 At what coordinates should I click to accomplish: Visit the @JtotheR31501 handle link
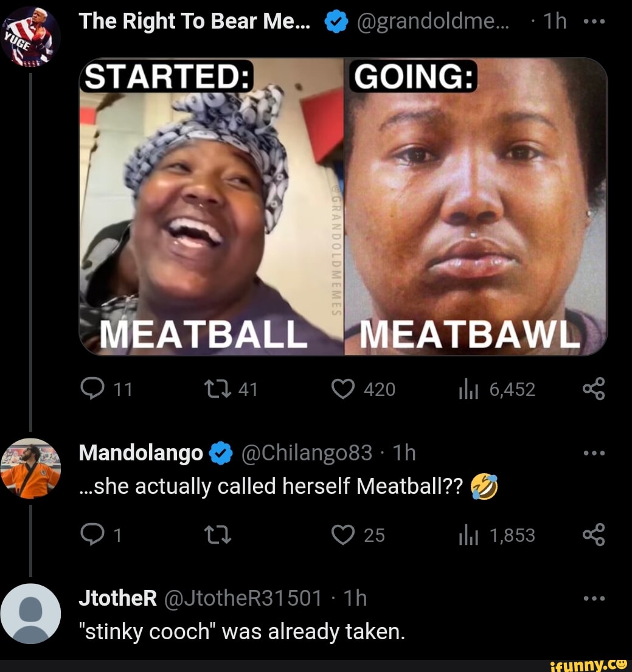243,599
